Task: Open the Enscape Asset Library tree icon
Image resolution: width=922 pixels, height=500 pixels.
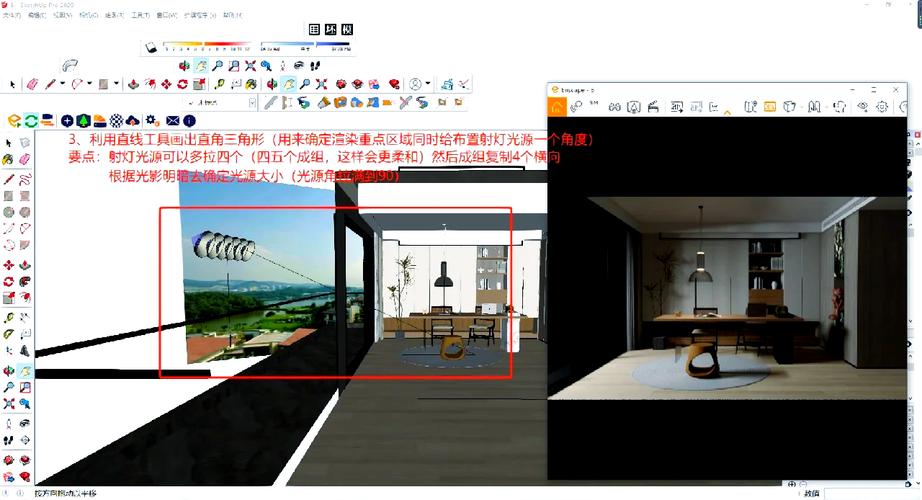Action: 83,121
